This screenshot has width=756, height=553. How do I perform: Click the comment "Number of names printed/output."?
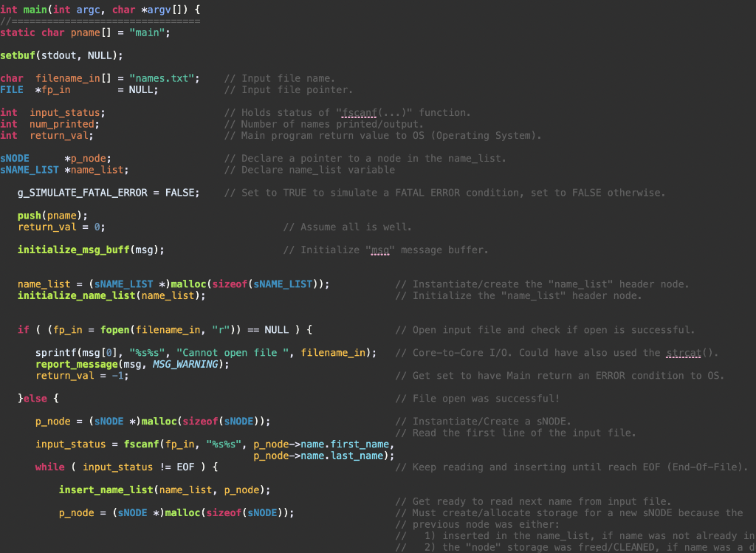pyautogui.click(x=324, y=124)
